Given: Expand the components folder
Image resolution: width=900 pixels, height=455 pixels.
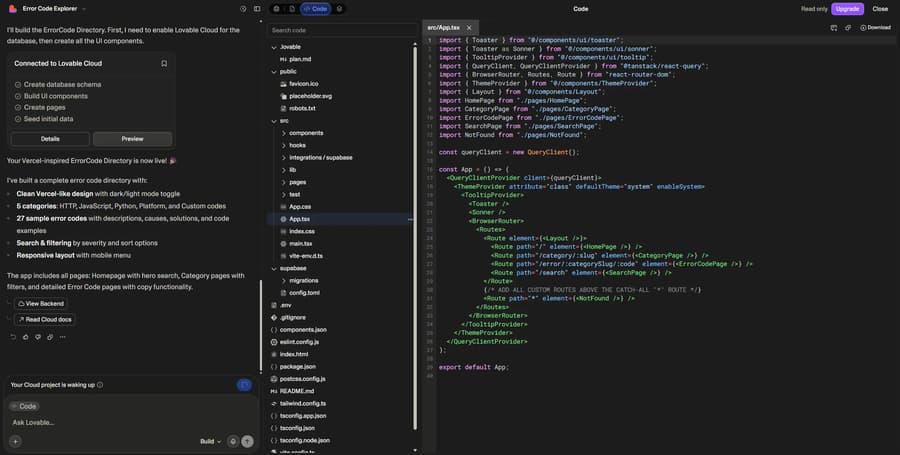Looking at the screenshot, I should pyautogui.click(x=302, y=133).
